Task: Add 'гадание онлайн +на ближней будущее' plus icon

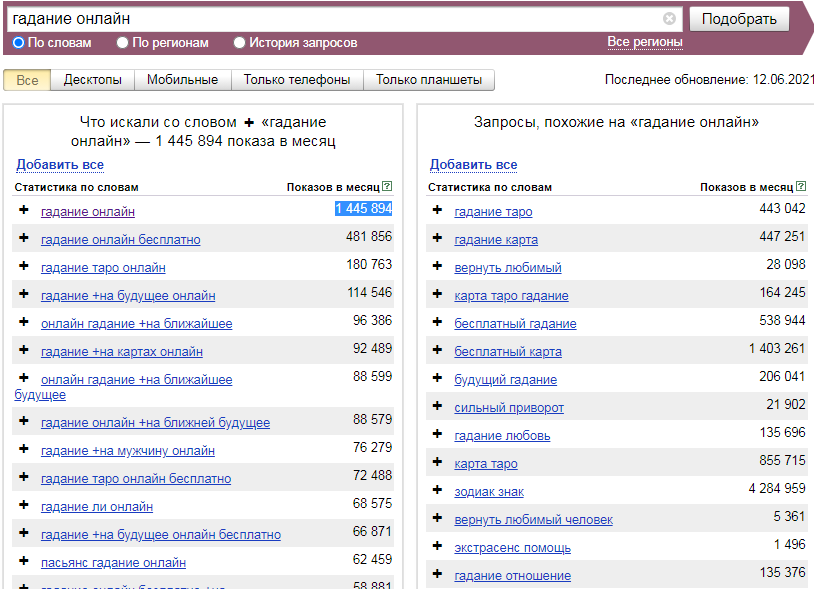Action: point(23,421)
